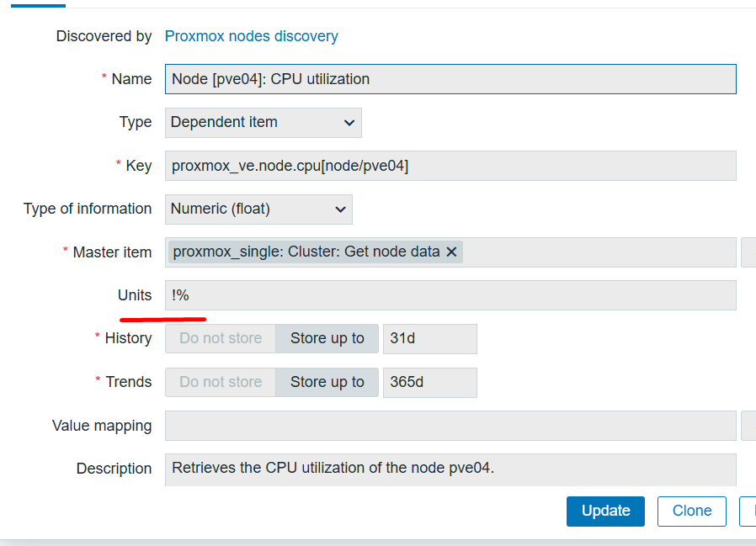The height and width of the screenshot is (546, 756).
Task: Remove the Cluster: Get node data master item
Action: tap(451, 252)
